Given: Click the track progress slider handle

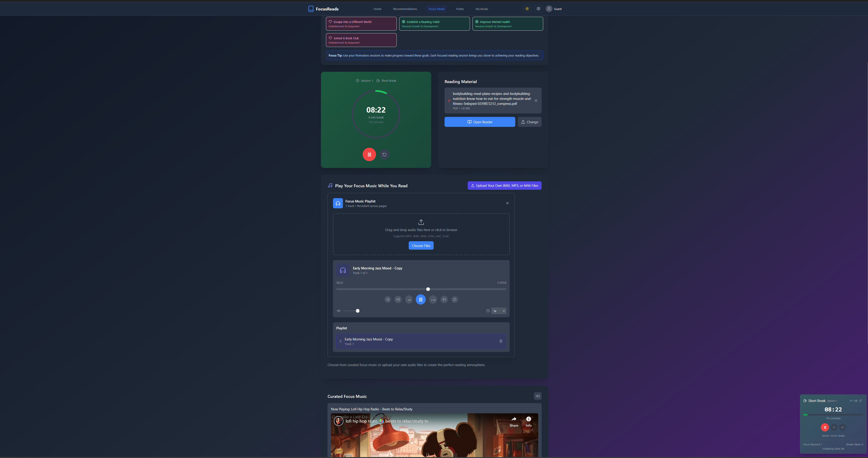Looking at the screenshot, I should [x=428, y=289].
